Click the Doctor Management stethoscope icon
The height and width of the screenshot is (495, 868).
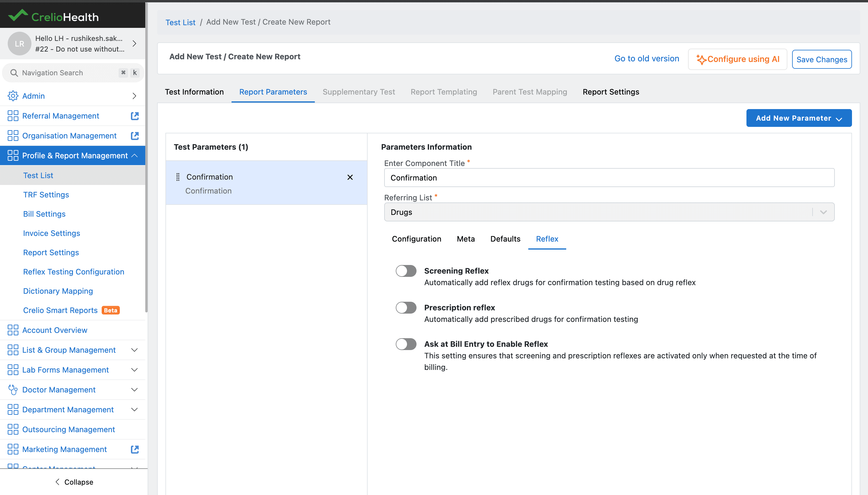pos(13,389)
